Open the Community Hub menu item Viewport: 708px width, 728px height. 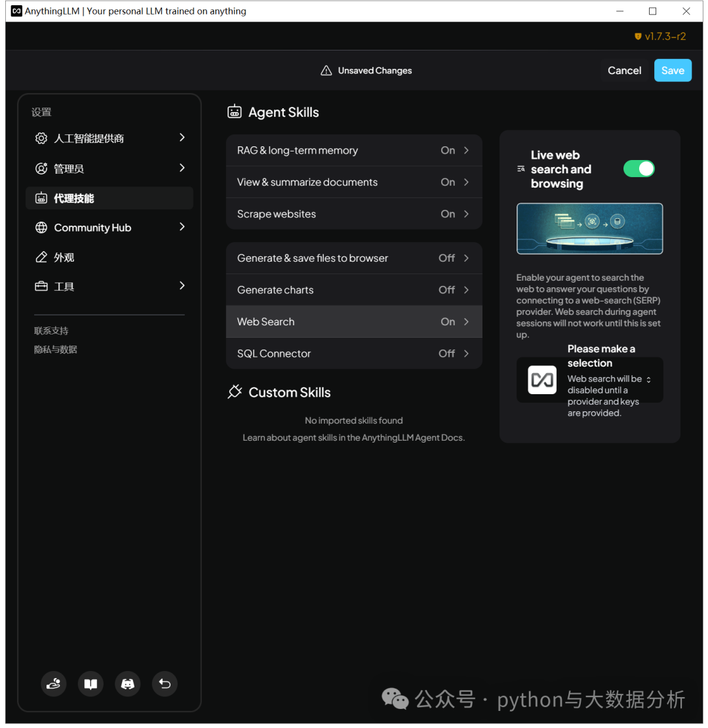point(109,228)
